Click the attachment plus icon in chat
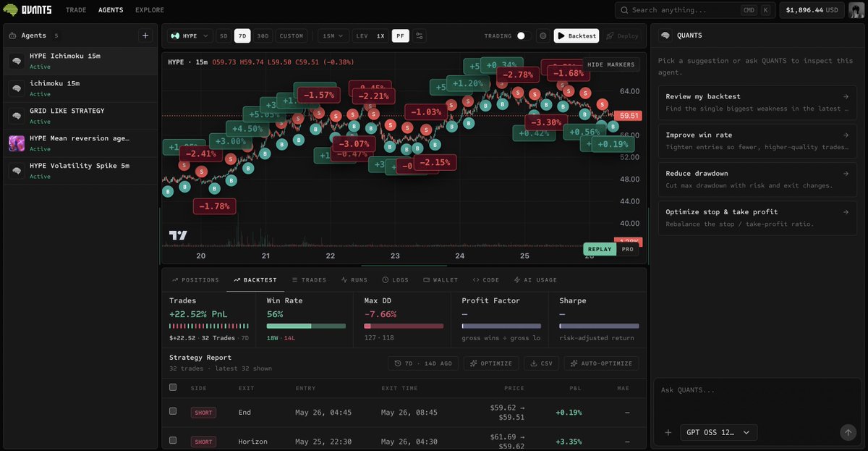The width and height of the screenshot is (868, 451). click(668, 433)
